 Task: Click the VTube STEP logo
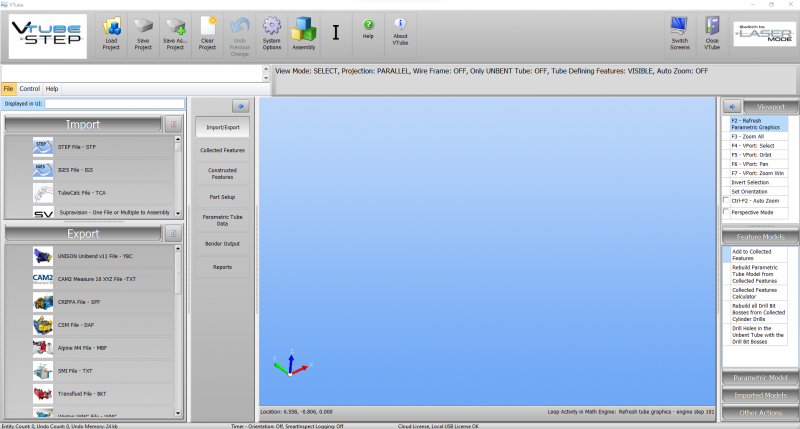47,36
